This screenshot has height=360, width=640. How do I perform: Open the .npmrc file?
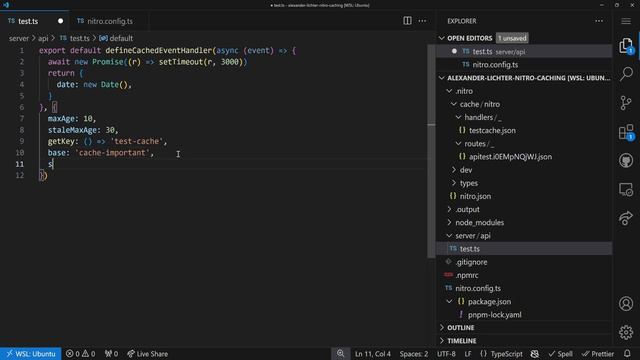pos(524,275)
